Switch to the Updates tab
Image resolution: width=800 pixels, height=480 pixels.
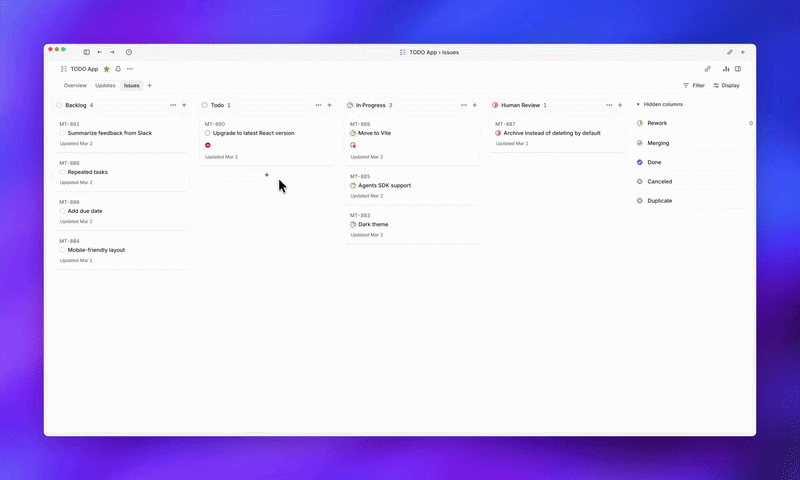pyautogui.click(x=105, y=86)
